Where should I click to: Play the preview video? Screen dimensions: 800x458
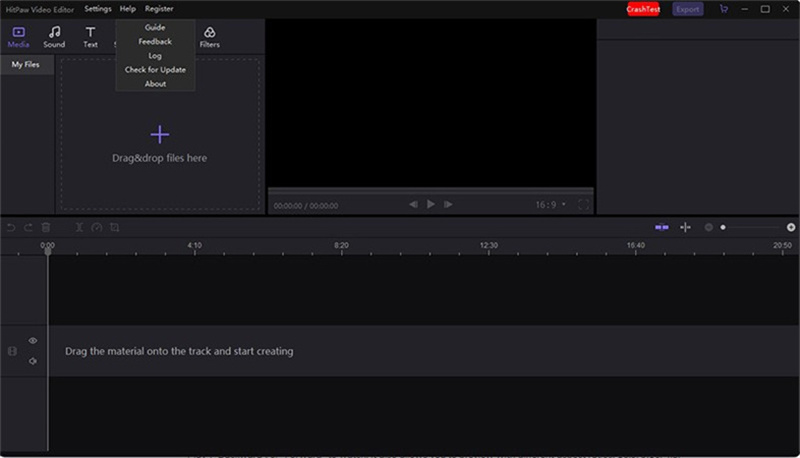(431, 204)
